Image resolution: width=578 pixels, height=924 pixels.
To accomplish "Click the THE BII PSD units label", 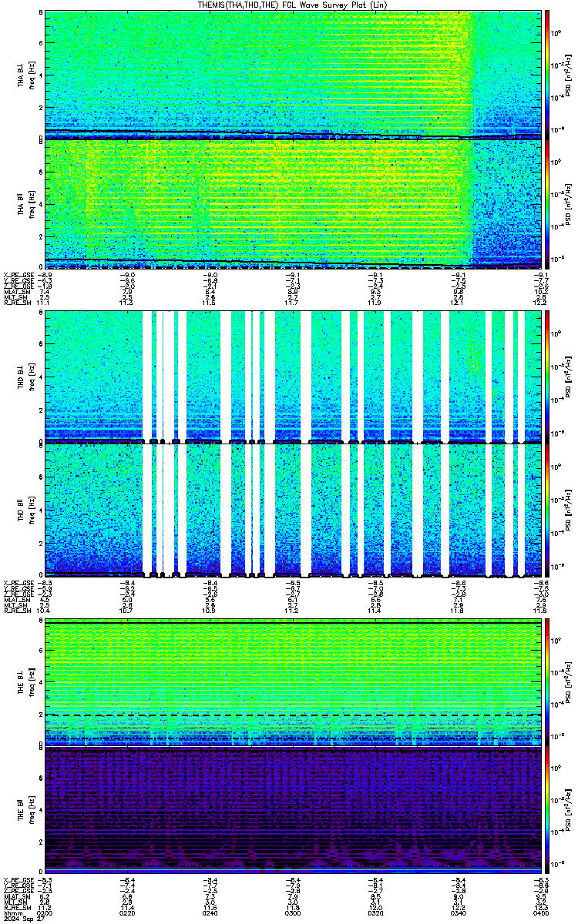I will tap(568, 810).
